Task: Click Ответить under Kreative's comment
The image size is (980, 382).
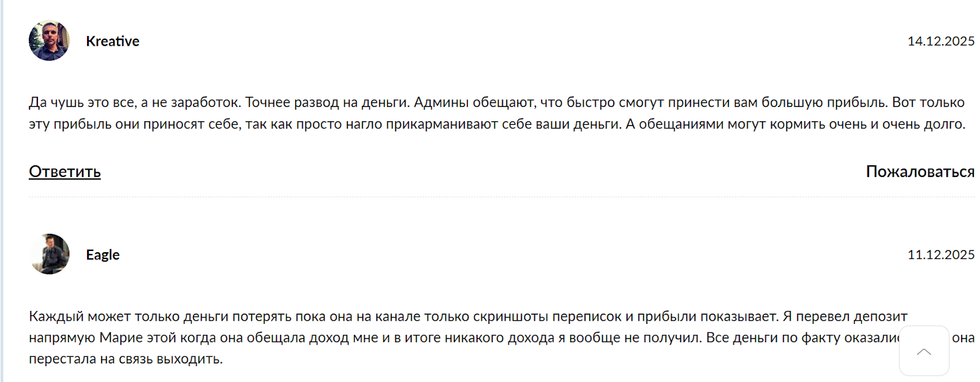Action: [64, 172]
